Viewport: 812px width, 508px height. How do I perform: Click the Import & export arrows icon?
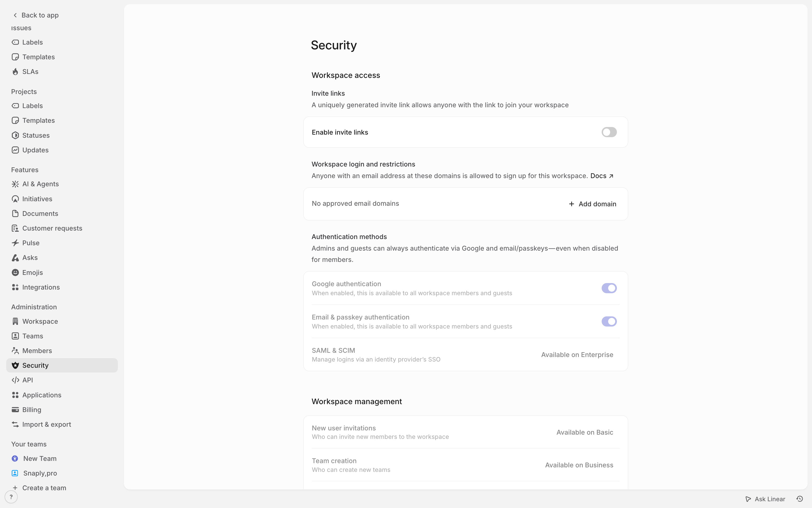tap(15, 424)
